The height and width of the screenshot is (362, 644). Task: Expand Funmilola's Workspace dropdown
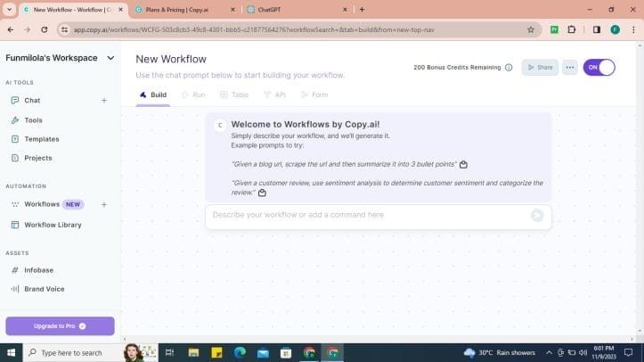click(110, 58)
